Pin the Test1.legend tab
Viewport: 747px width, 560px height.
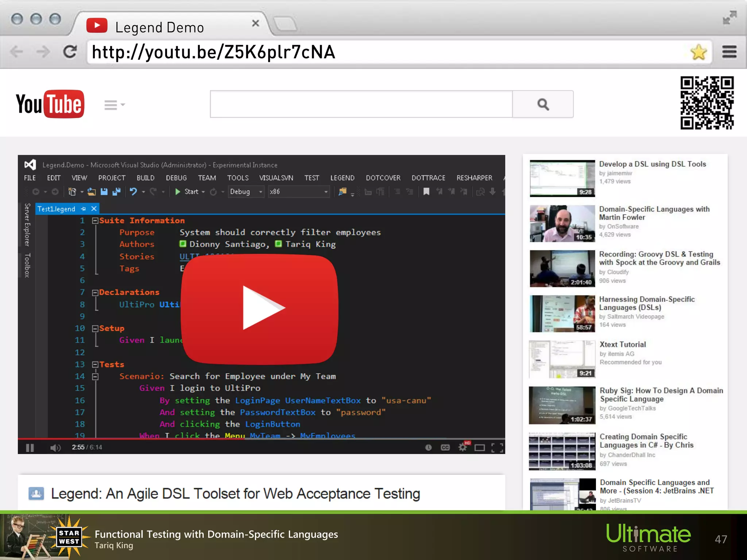click(83, 209)
